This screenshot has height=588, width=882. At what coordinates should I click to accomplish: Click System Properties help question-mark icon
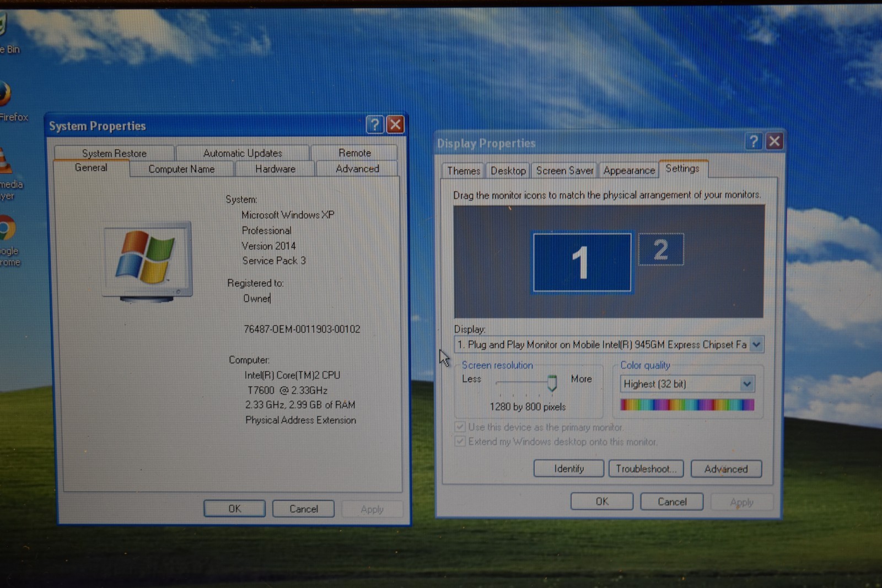375,125
